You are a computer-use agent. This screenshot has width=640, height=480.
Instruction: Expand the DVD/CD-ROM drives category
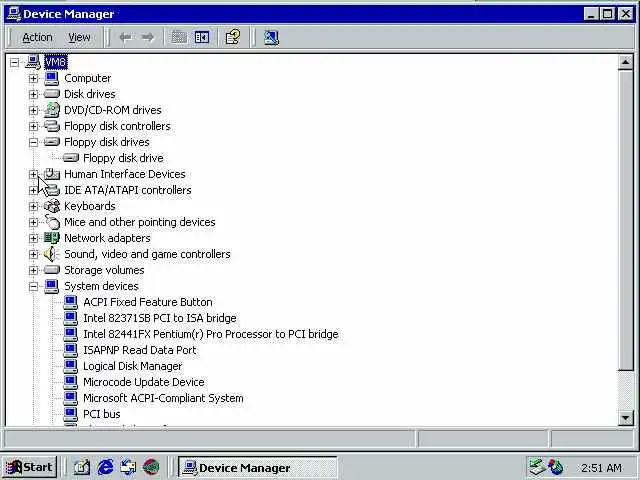(x=33, y=110)
